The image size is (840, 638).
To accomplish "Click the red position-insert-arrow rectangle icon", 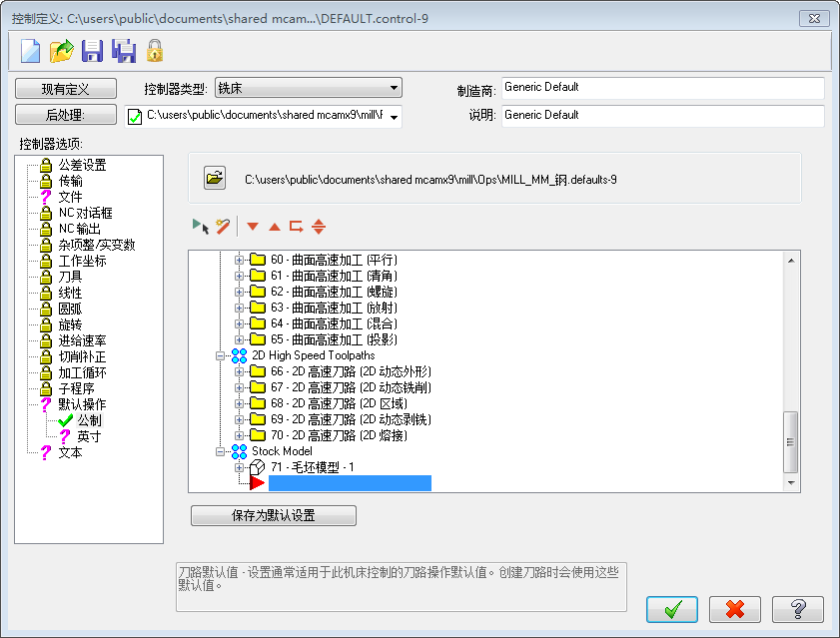I will (x=297, y=226).
